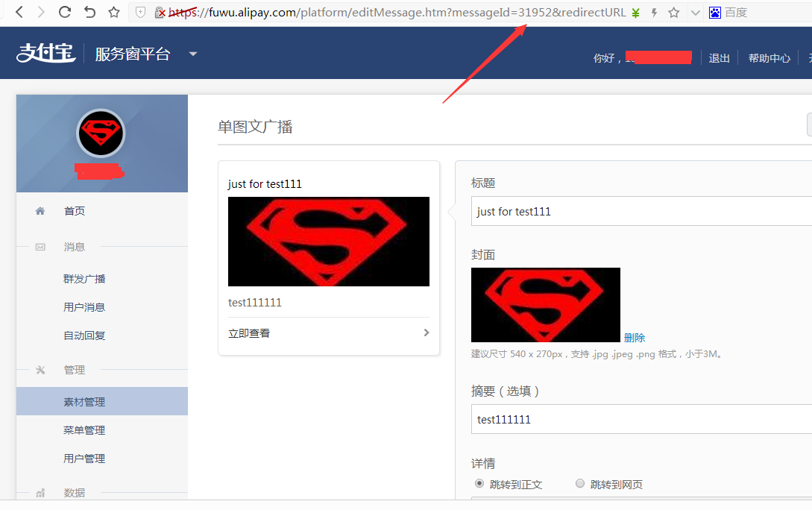This screenshot has height=510, width=812.
Task: Click 立即查看 in the preview card
Action: coord(249,333)
